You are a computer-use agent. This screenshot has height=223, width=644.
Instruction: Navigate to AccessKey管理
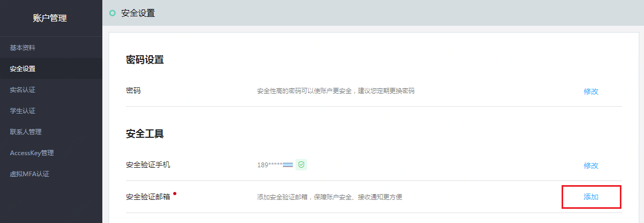51,153
